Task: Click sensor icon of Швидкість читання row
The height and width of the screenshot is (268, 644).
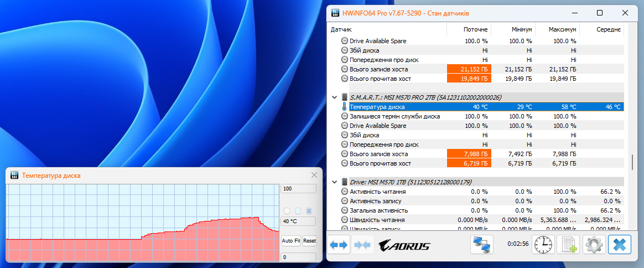Action: [x=344, y=220]
